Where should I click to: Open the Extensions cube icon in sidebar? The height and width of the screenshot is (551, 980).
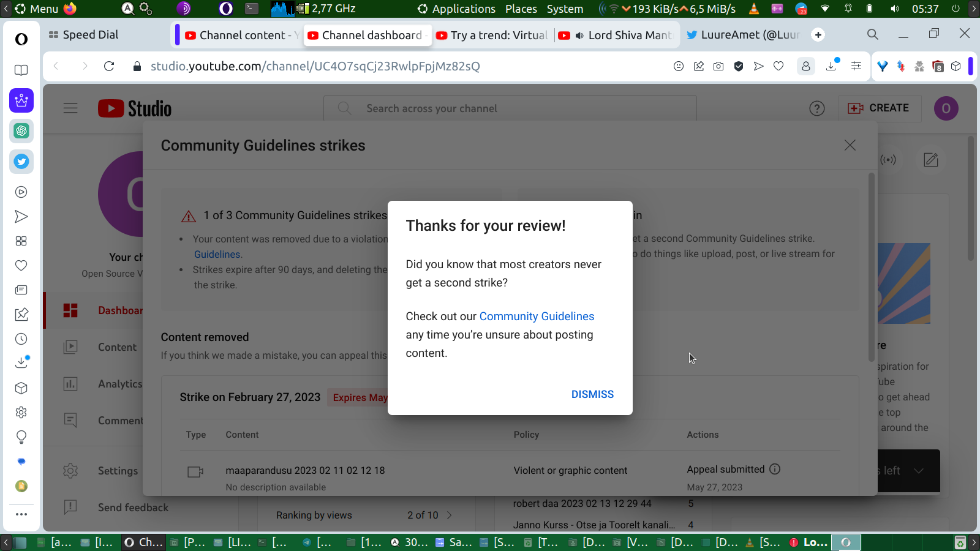click(21, 388)
